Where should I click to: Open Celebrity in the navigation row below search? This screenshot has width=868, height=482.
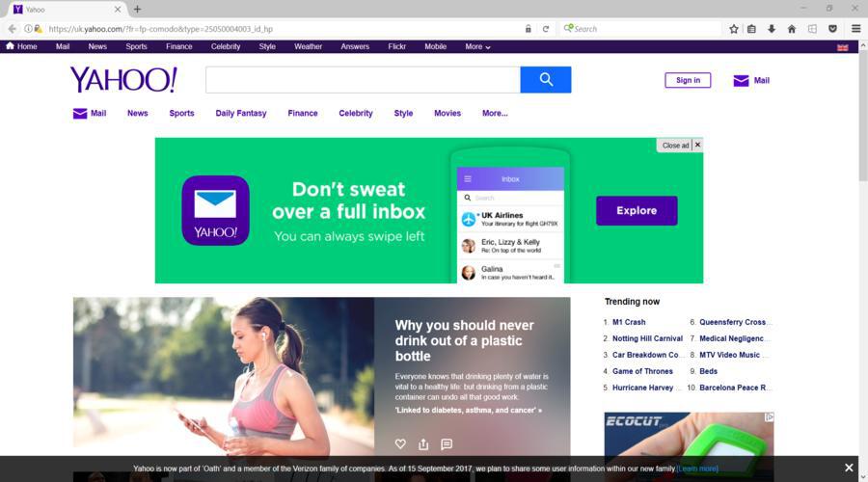355,113
